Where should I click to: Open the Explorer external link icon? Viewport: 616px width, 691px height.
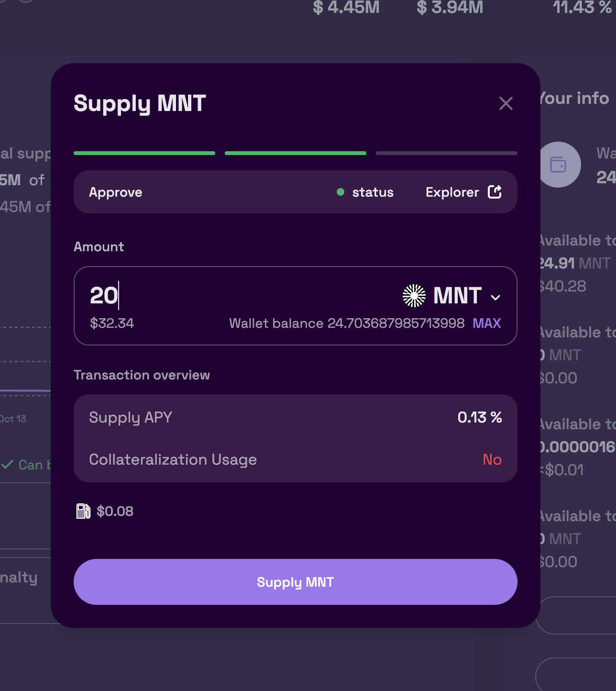click(495, 192)
